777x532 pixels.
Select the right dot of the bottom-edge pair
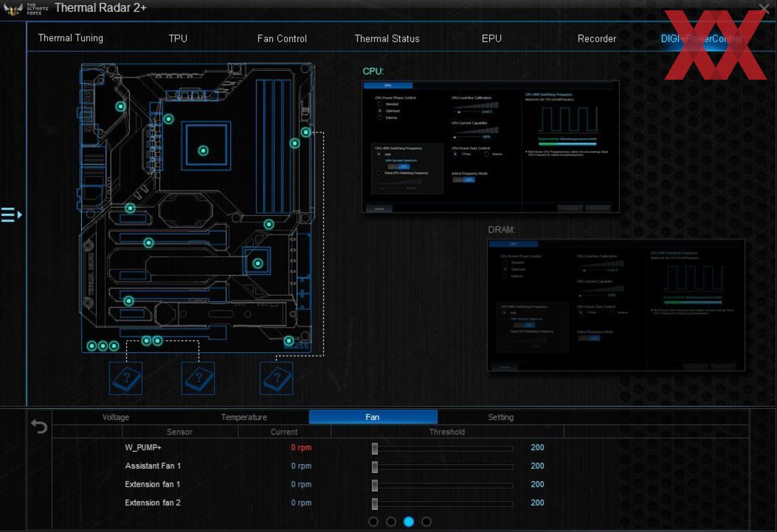point(158,341)
